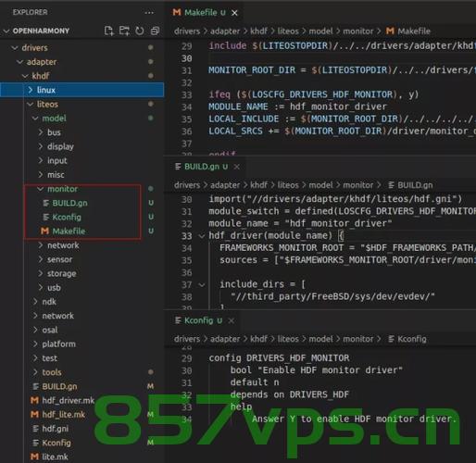Fold include_dirs block at line 37
The height and width of the screenshot is (463, 476).
[x=202, y=285]
